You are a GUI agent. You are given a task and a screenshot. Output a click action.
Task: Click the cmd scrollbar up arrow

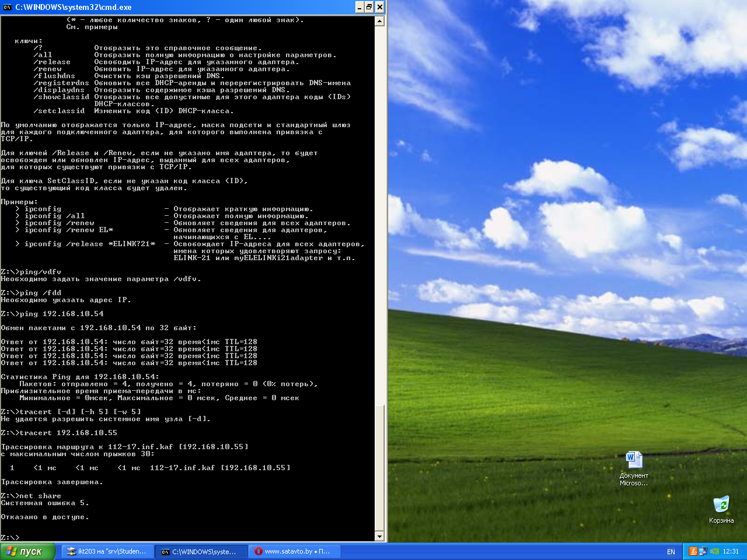point(379,21)
